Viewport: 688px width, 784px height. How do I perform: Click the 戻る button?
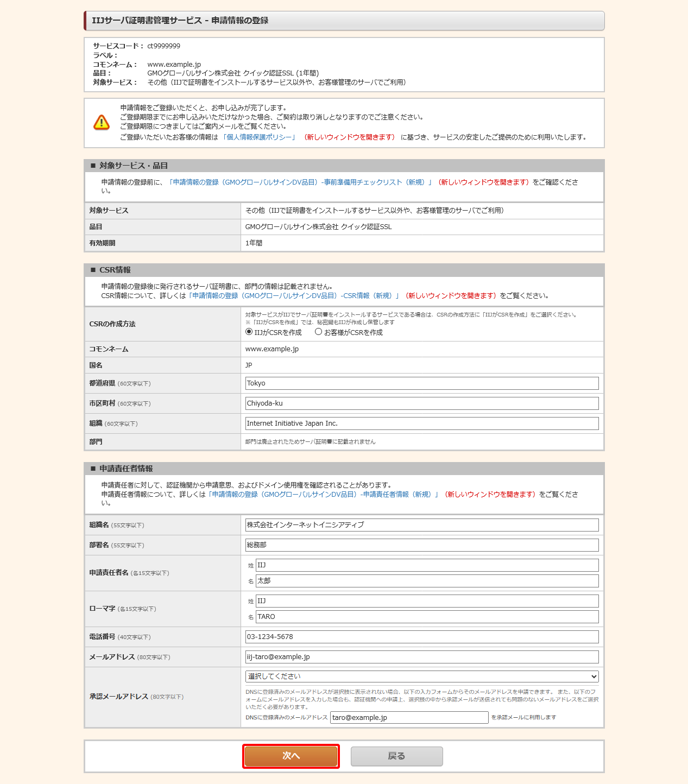point(396,756)
